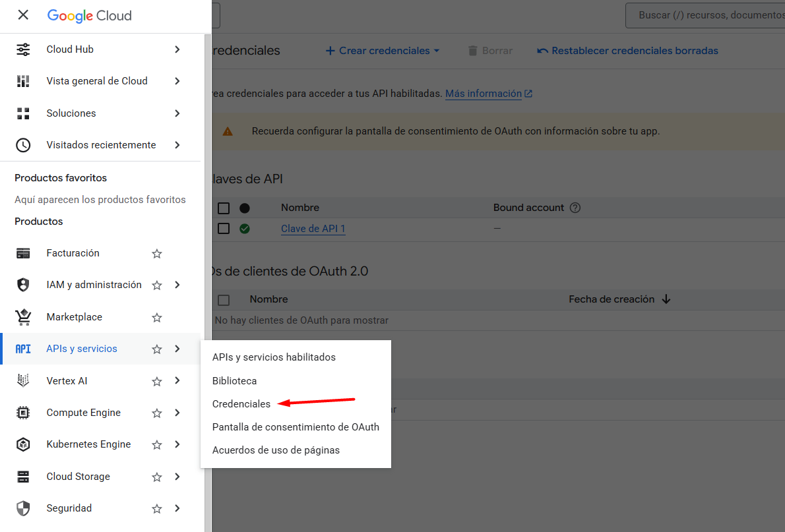Click the IAM y administración shield icon
Screen dimensions: 785x532
pos(23,285)
